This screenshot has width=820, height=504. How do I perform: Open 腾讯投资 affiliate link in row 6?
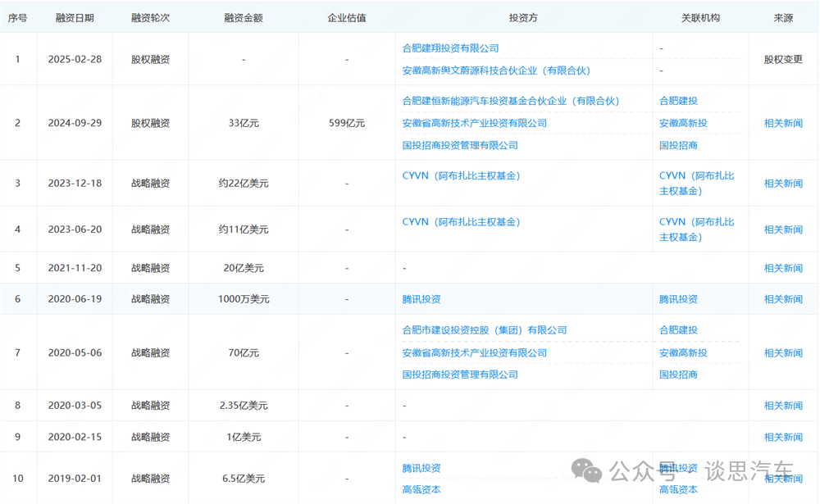(678, 299)
